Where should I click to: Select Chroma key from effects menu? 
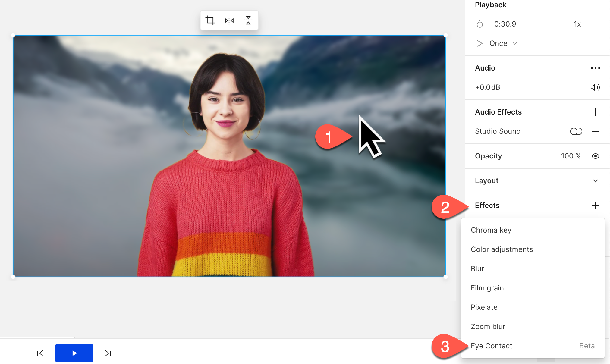pos(491,230)
